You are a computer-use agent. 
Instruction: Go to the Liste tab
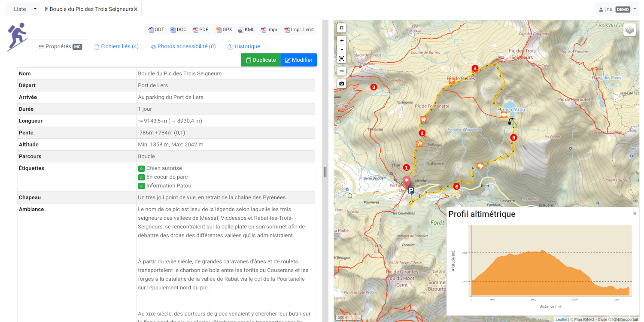(x=20, y=9)
